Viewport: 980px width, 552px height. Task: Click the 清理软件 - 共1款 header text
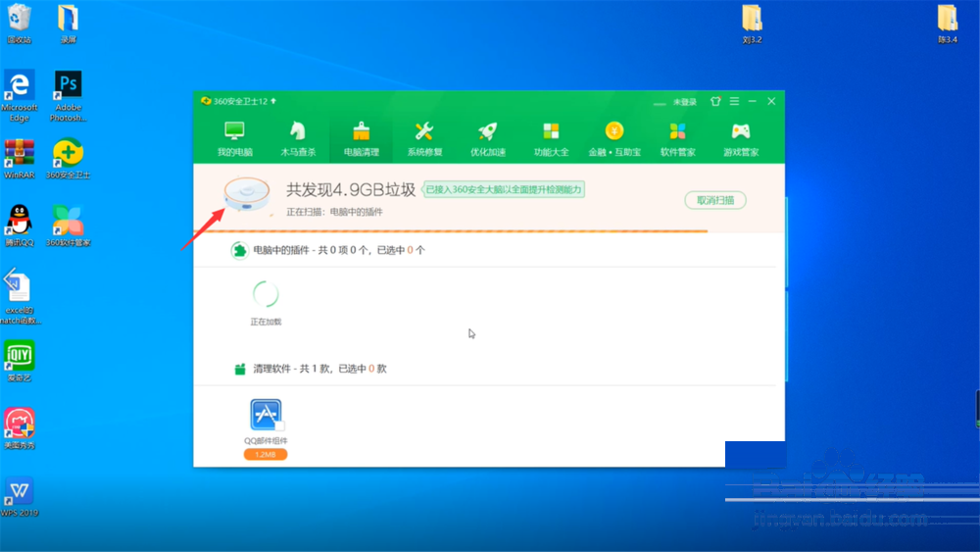[x=319, y=369]
